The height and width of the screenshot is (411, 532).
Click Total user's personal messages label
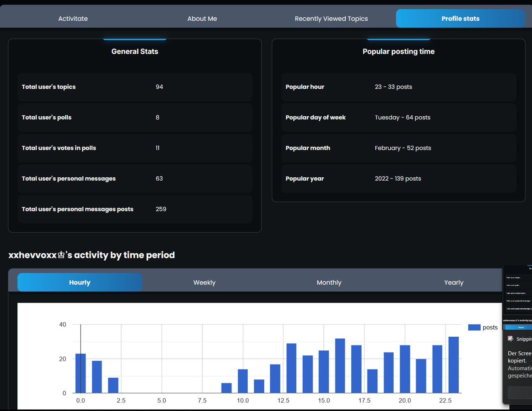point(69,179)
